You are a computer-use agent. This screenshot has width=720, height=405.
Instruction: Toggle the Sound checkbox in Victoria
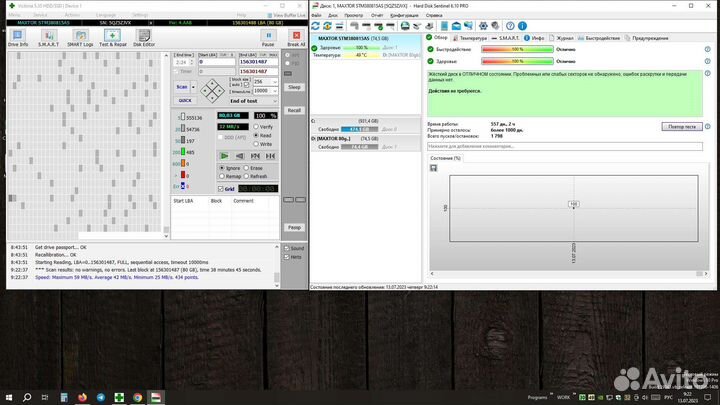pos(287,248)
